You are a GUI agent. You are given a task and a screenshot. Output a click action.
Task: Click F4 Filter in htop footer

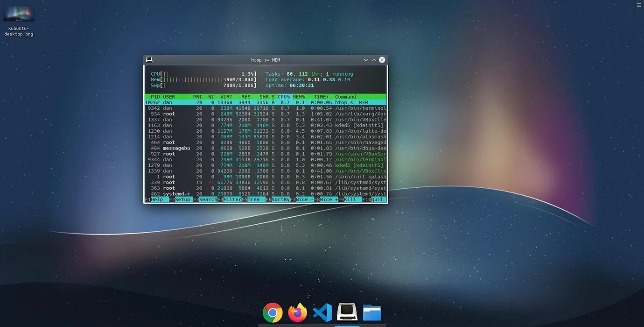[x=230, y=199]
